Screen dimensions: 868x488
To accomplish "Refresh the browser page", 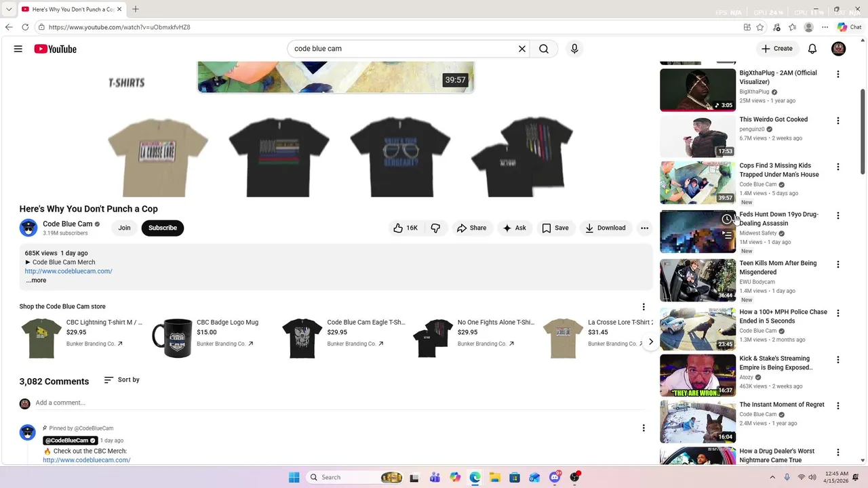I will coord(25,27).
